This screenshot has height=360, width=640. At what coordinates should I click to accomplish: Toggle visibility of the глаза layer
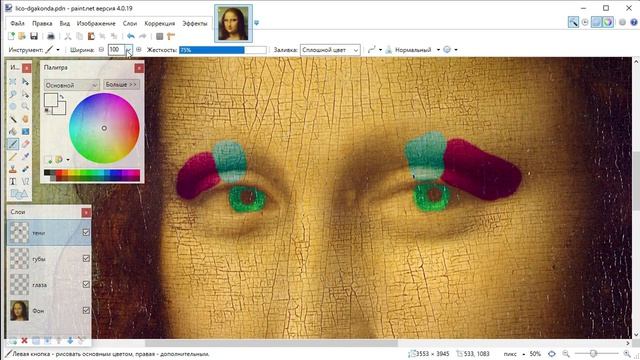click(86, 284)
